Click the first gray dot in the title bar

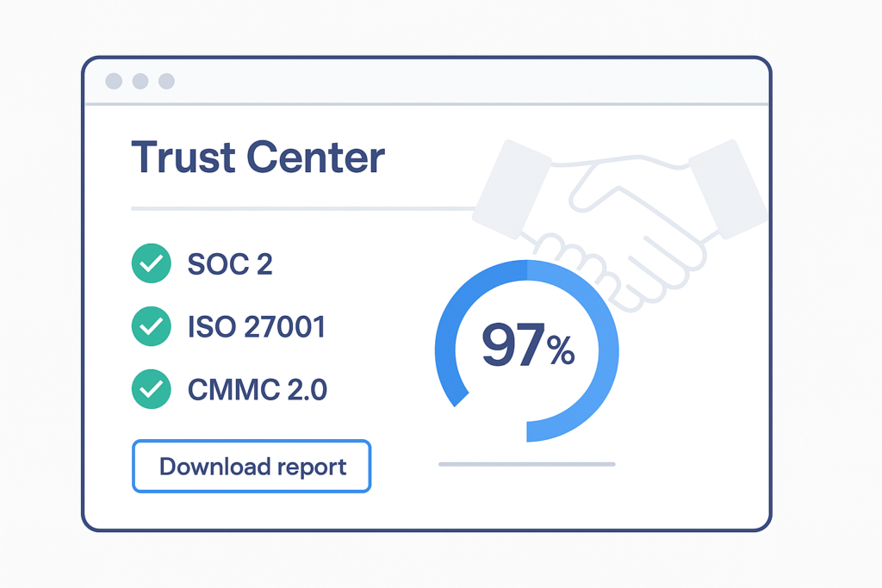114,81
